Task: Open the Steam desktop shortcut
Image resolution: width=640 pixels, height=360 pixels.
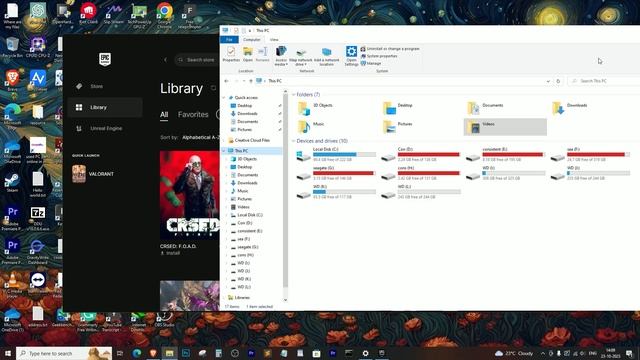Action: tap(12, 182)
